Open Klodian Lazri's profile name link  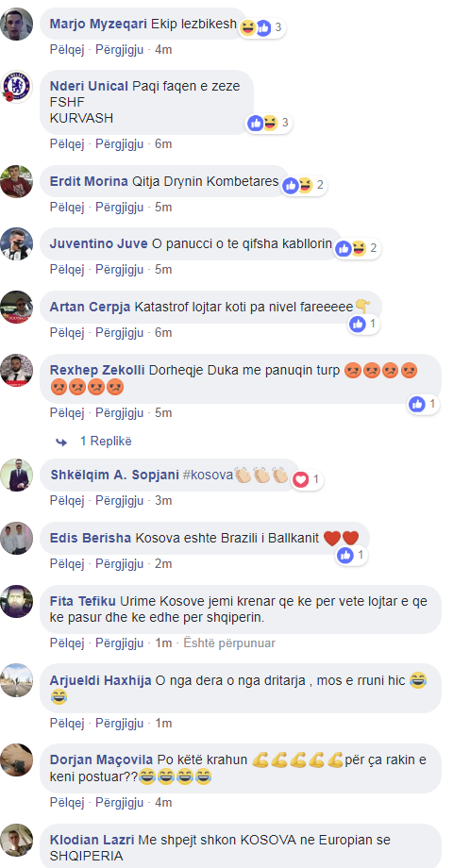point(92,840)
